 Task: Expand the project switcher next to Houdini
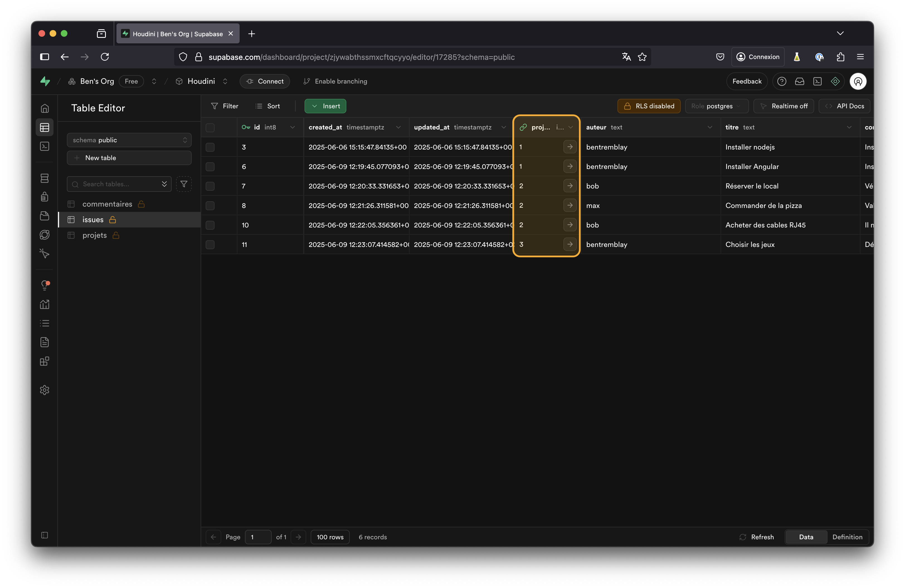click(x=225, y=81)
